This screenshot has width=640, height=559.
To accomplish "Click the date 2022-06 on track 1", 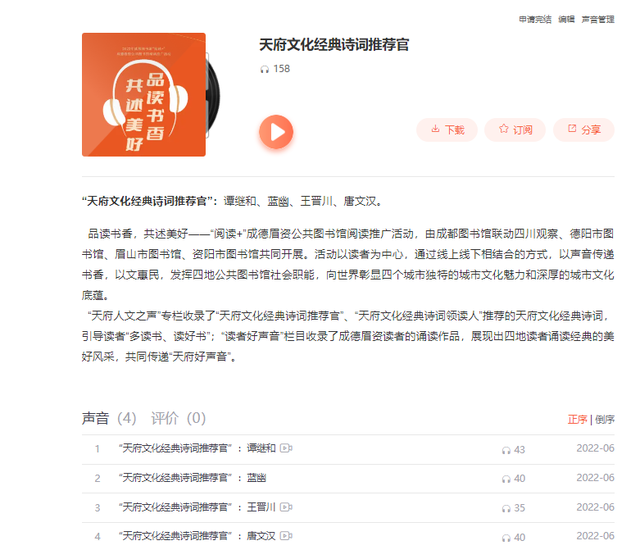I will click(595, 448).
